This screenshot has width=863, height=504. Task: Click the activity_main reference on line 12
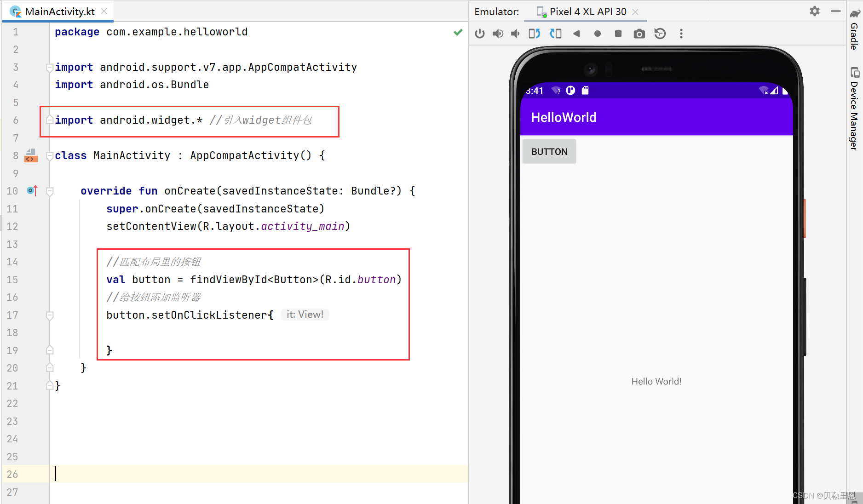click(x=303, y=226)
